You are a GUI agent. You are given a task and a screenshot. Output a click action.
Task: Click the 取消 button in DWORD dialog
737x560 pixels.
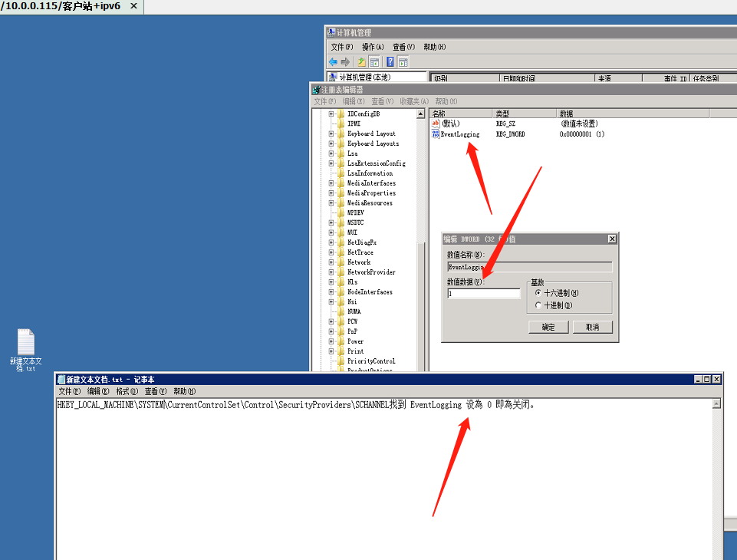click(592, 327)
